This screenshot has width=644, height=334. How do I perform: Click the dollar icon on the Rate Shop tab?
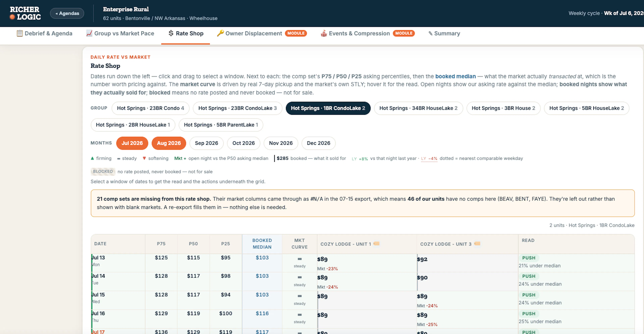coord(171,33)
